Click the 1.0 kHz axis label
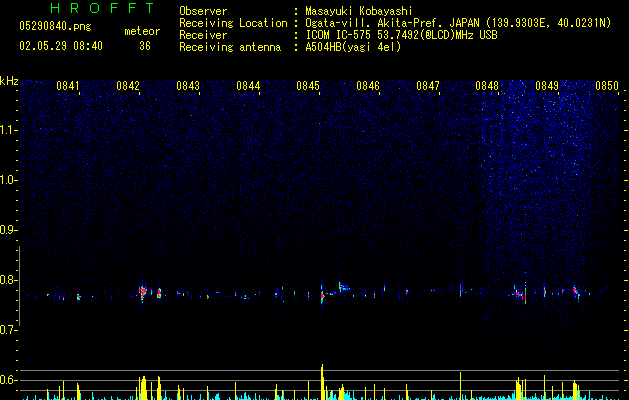Screen dimensions: 629x400 8,180
